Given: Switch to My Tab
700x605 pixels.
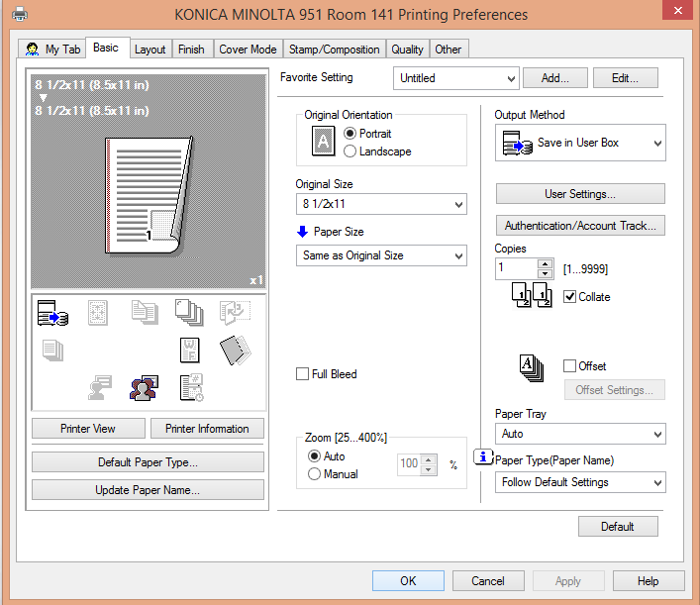Looking at the screenshot, I should coord(51,50).
